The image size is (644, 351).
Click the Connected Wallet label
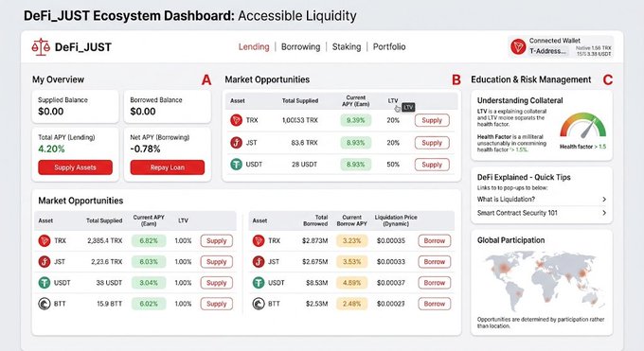(x=554, y=41)
